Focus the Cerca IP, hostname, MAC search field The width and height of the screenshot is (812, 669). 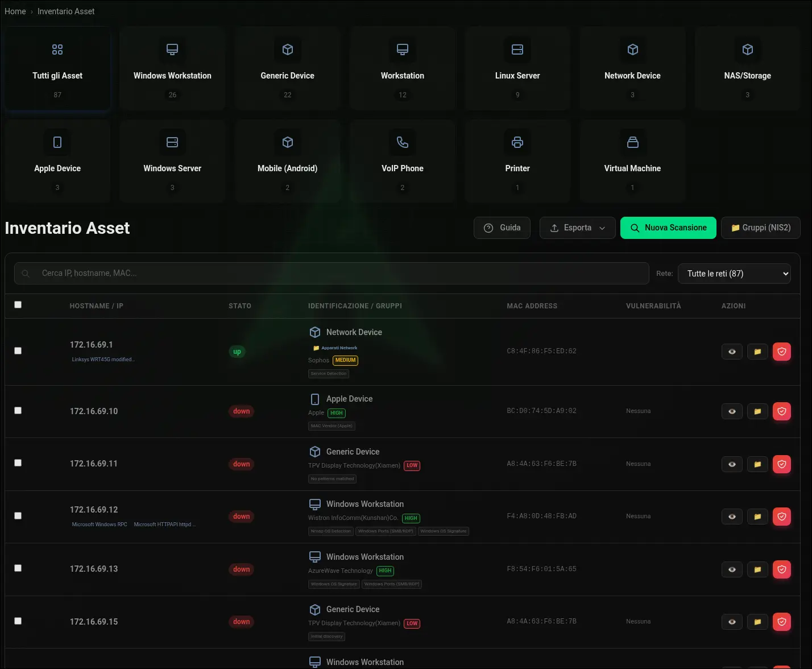tap(332, 274)
